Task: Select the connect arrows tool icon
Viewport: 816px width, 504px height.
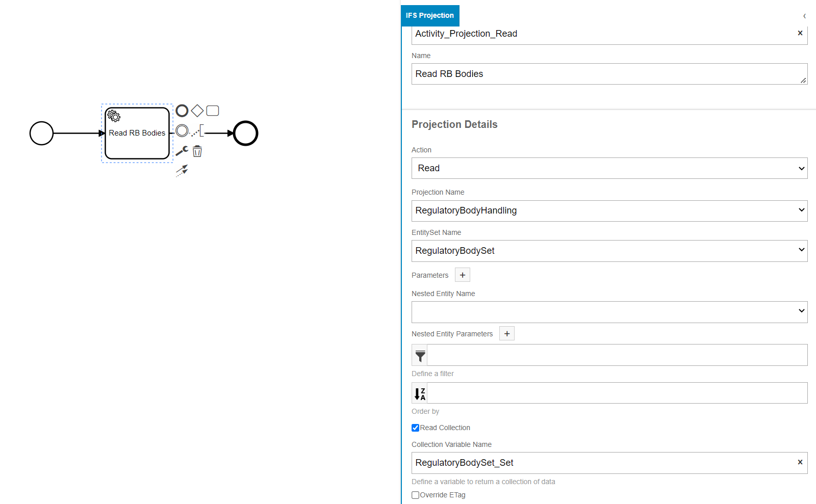Action: coord(182,170)
